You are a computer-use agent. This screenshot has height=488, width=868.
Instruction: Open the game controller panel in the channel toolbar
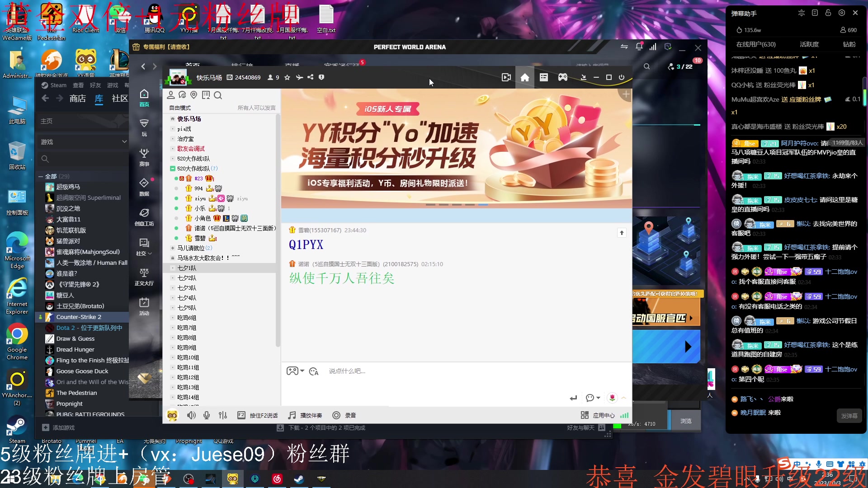(x=562, y=77)
